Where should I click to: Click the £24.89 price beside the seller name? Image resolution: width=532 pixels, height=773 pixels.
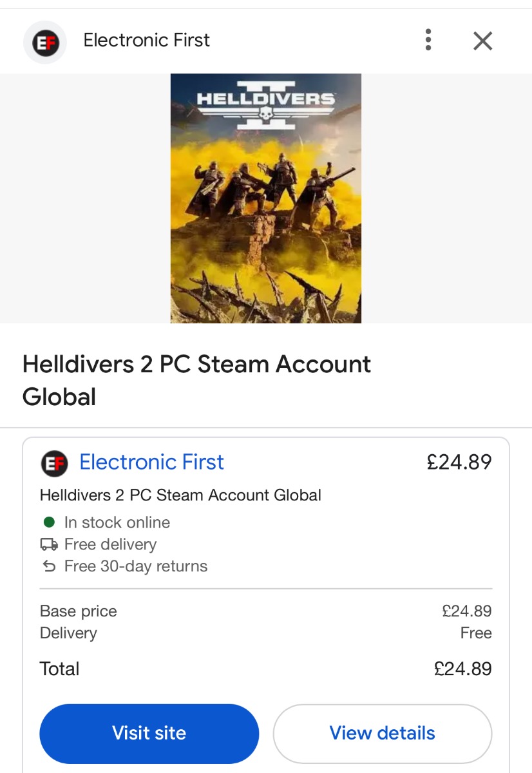459,462
